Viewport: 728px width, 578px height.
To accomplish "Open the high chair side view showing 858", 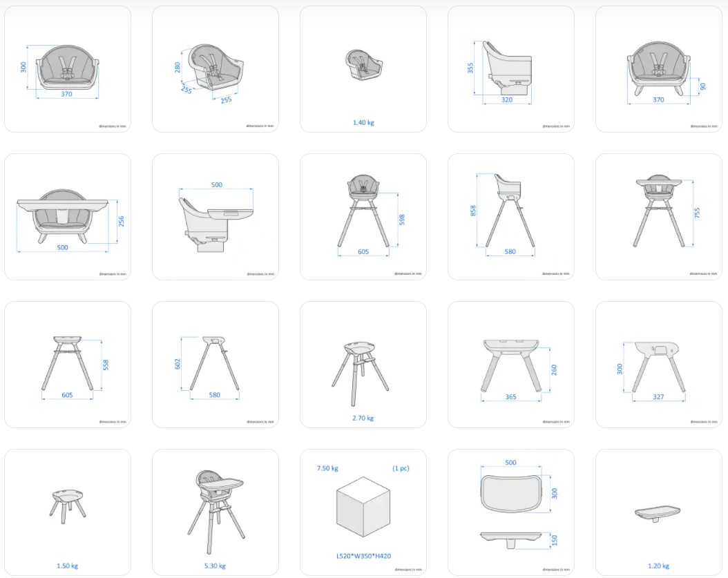I will pyautogui.click(x=511, y=217).
